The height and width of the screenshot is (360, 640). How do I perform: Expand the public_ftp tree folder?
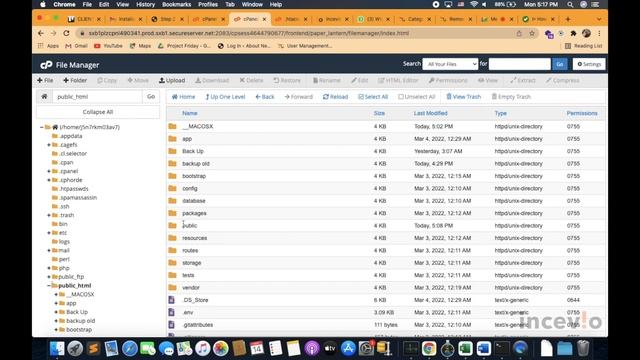49,277
